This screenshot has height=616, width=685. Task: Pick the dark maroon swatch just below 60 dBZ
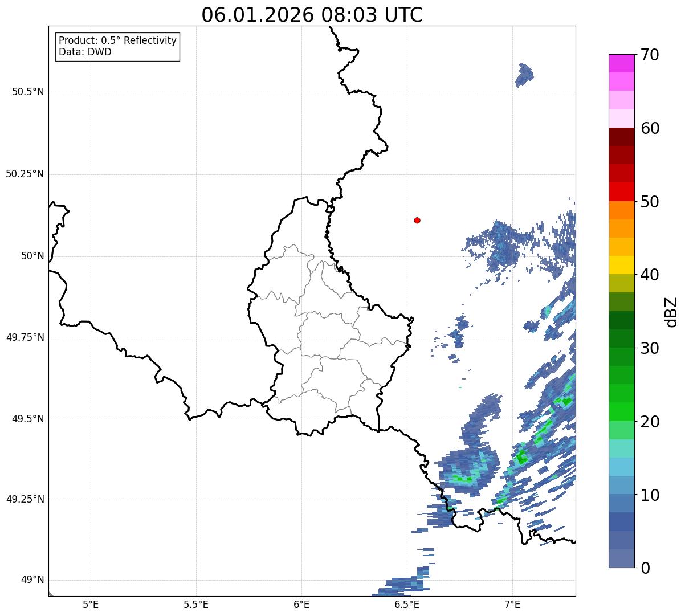coord(621,137)
